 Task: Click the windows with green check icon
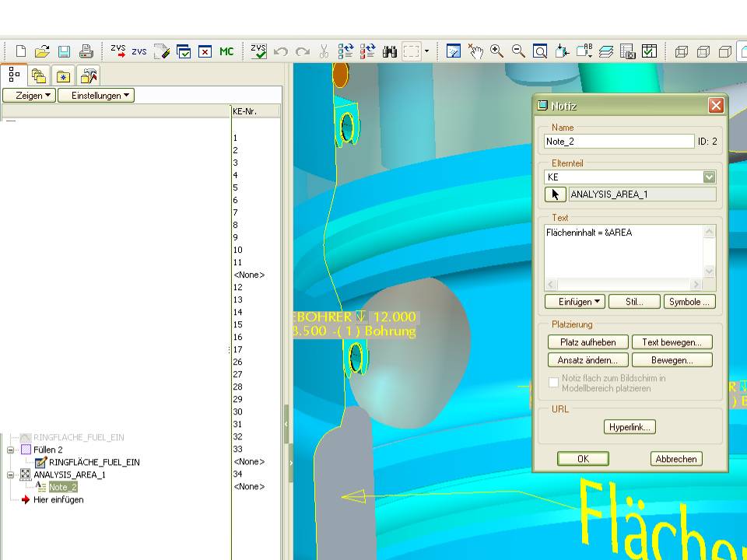point(184,51)
